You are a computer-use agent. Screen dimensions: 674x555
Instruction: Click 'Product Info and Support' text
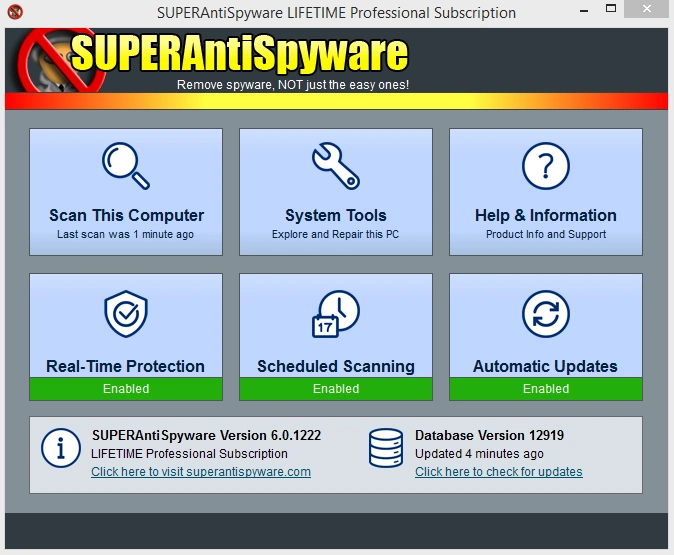[546, 234]
